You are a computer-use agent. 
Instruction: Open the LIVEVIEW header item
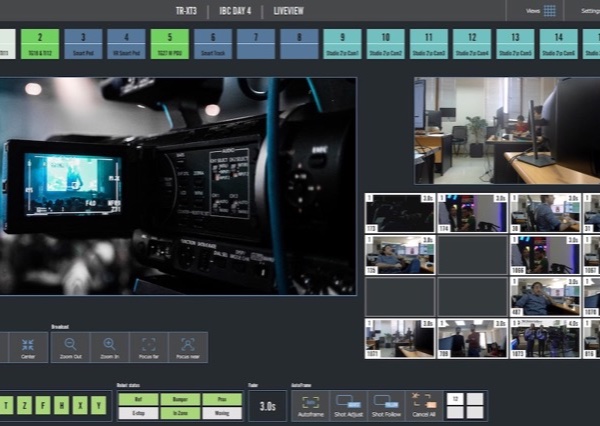coord(289,11)
